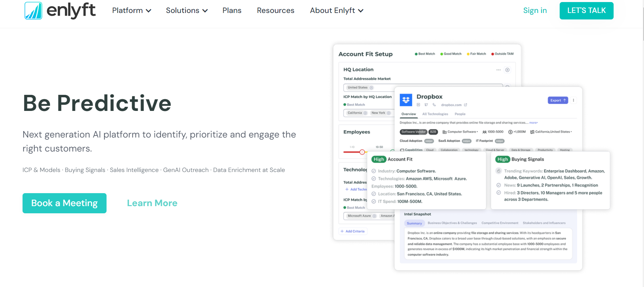The width and height of the screenshot is (644, 287).
Task: Open the kebab menu next to Export
Action: pyautogui.click(x=573, y=100)
